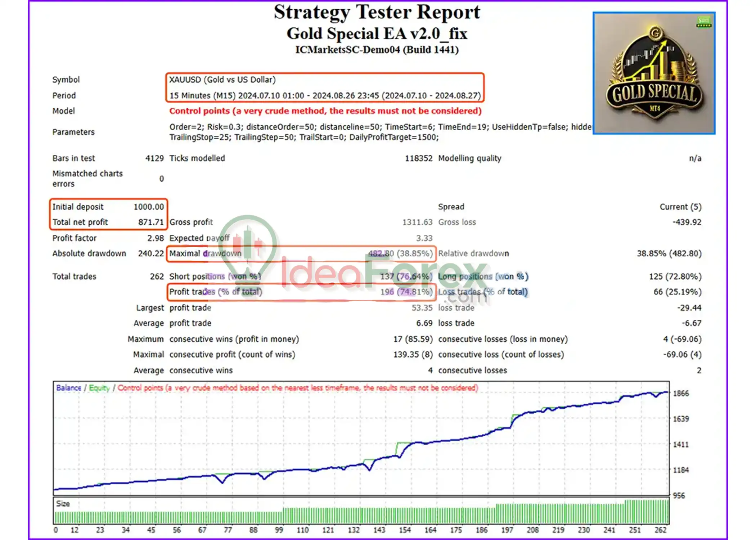Click the 'TrailingStop=25' parameters line
This screenshot has height=540, width=756.
tap(304, 138)
